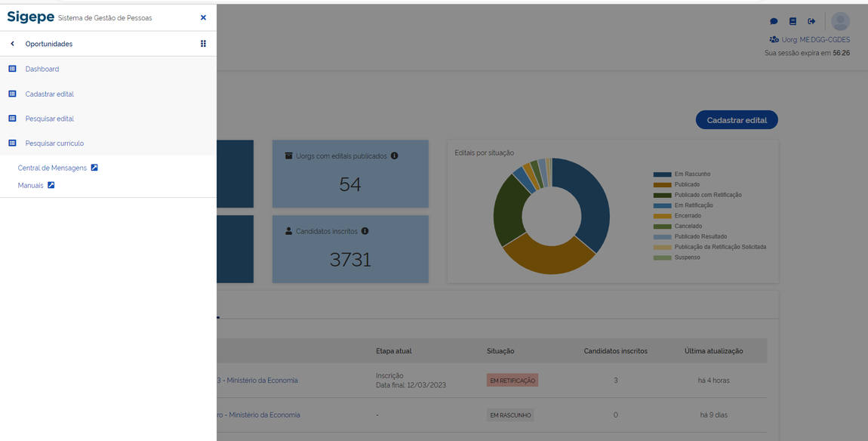
Task: Open the manual book icon in header
Action: point(793,21)
